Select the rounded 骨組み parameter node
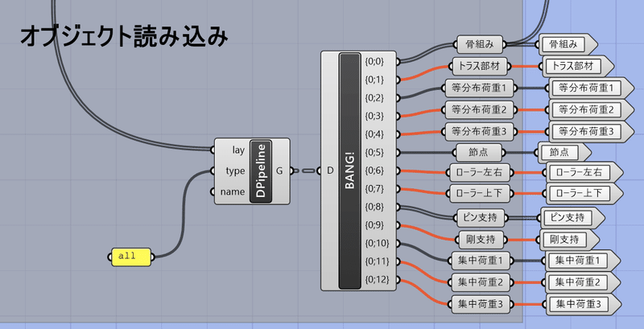The image size is (644, 329). pos(480,44)
